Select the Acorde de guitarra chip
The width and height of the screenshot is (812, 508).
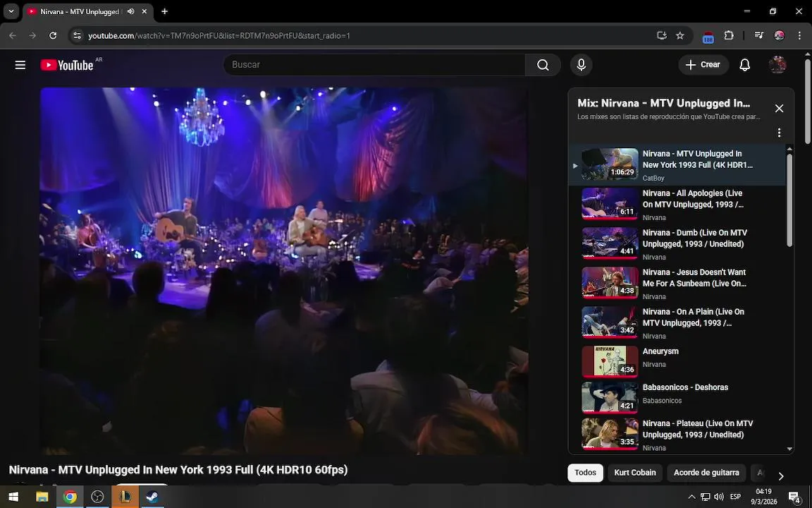click(x=706, y=473)
